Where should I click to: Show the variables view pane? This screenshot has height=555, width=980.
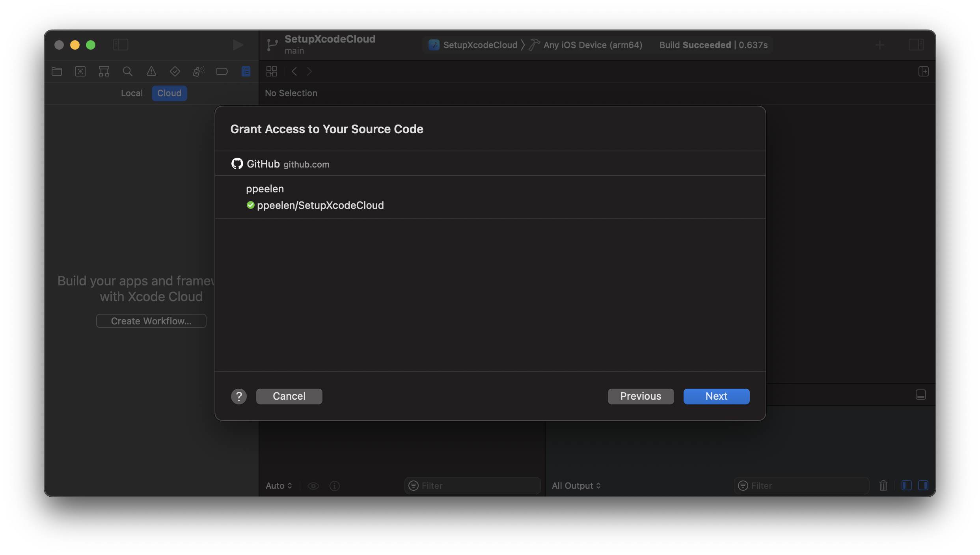(x=907, y=485)
